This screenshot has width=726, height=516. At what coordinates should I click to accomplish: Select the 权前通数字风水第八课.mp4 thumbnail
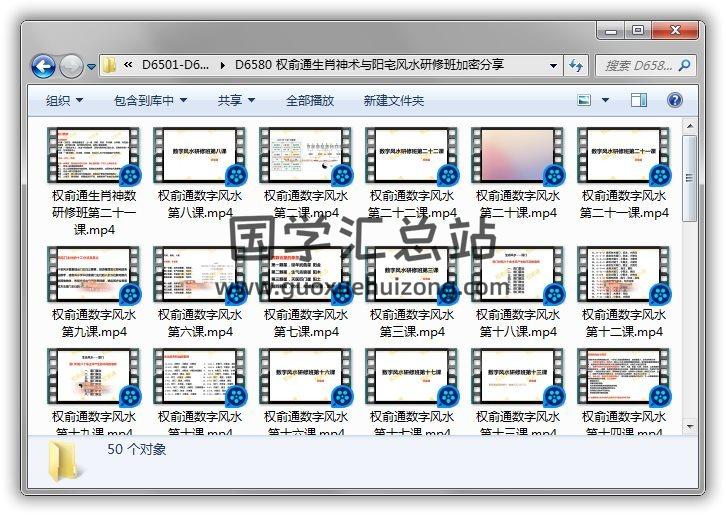(200, 156)
